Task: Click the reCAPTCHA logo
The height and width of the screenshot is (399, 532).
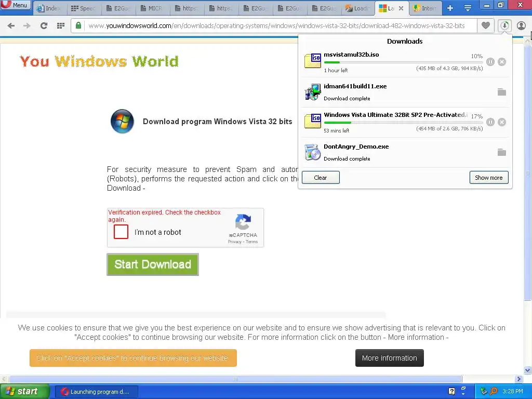Action: 243,222
